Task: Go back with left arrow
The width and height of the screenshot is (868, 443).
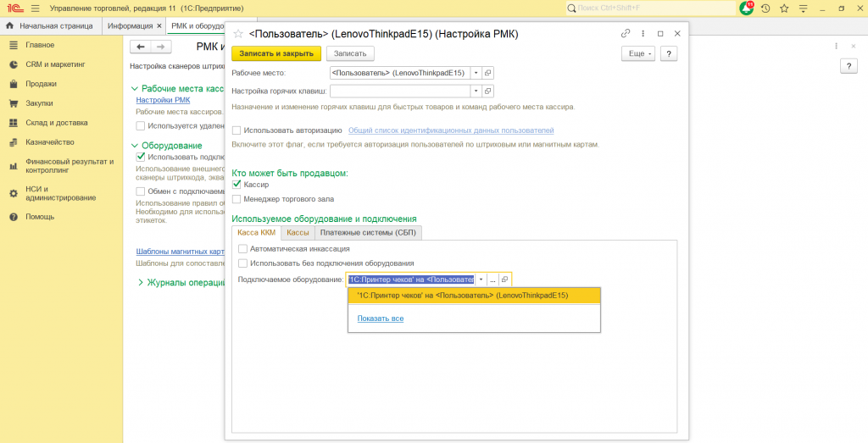Action: pyautogui.click(x=140, y=47)
